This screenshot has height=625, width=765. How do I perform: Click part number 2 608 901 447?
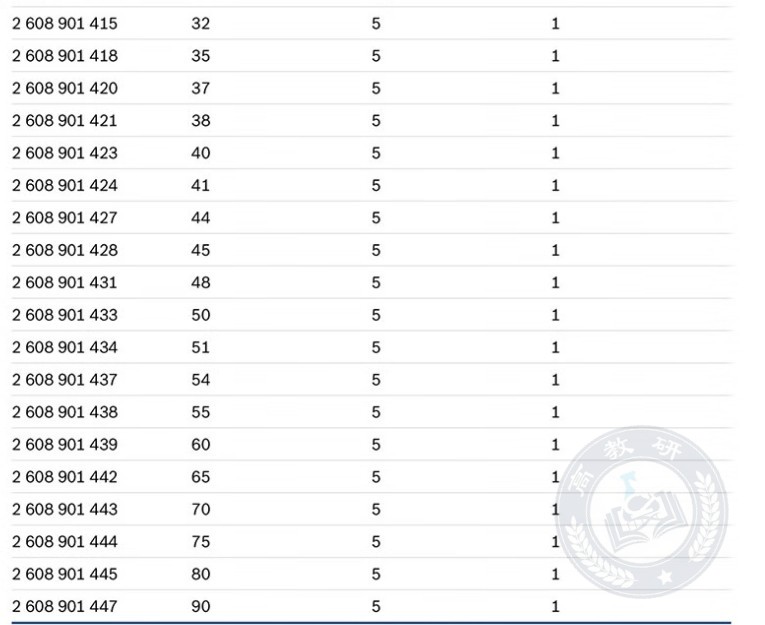(x=65, y=606)
